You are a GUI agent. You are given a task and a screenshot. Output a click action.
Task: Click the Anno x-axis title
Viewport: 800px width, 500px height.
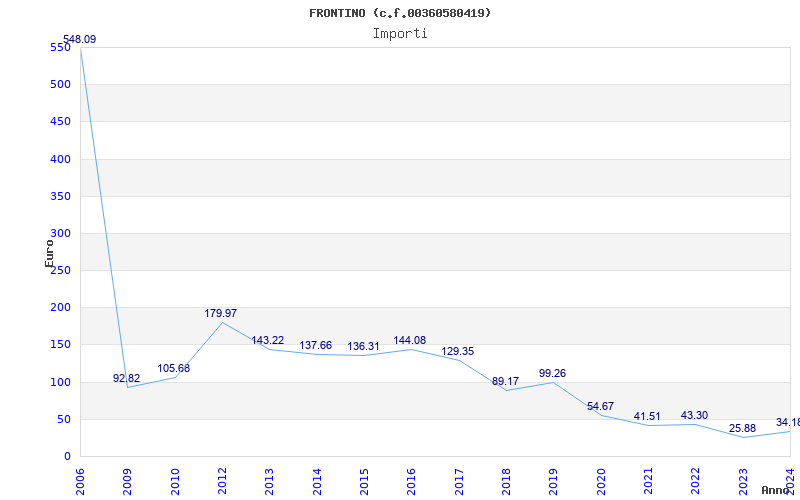pyautogui.click(x=775, y=490)
